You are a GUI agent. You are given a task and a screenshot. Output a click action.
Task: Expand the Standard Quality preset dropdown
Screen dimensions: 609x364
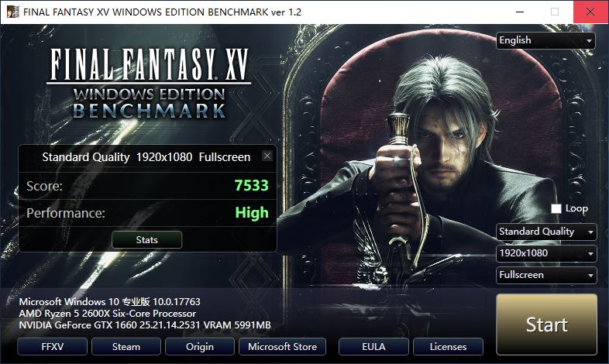[x=546, y=232]
